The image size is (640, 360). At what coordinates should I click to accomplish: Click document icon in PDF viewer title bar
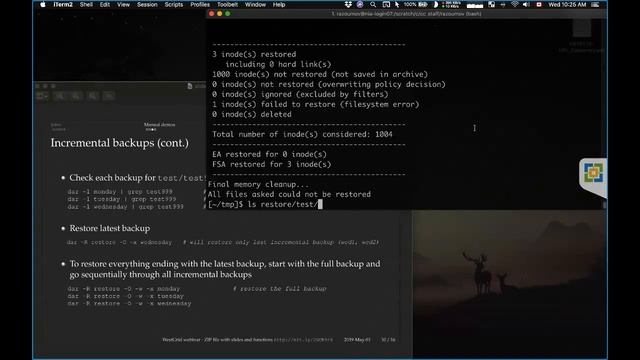[x=190, y=86]
